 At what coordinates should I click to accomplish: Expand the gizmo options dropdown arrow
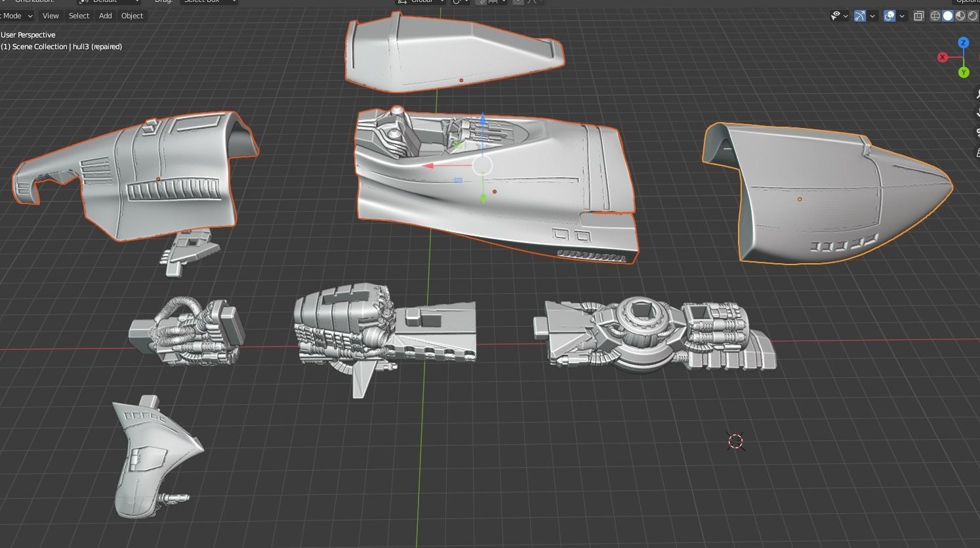pyautogui.click(x=872, y=16)
